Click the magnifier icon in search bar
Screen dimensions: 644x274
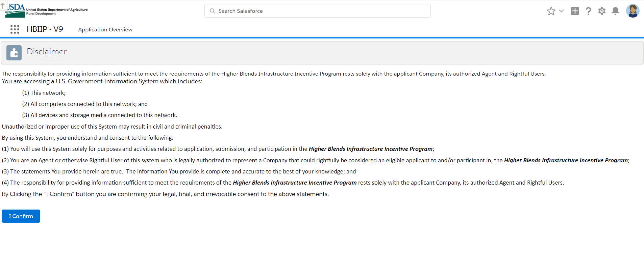click(212, 11)
